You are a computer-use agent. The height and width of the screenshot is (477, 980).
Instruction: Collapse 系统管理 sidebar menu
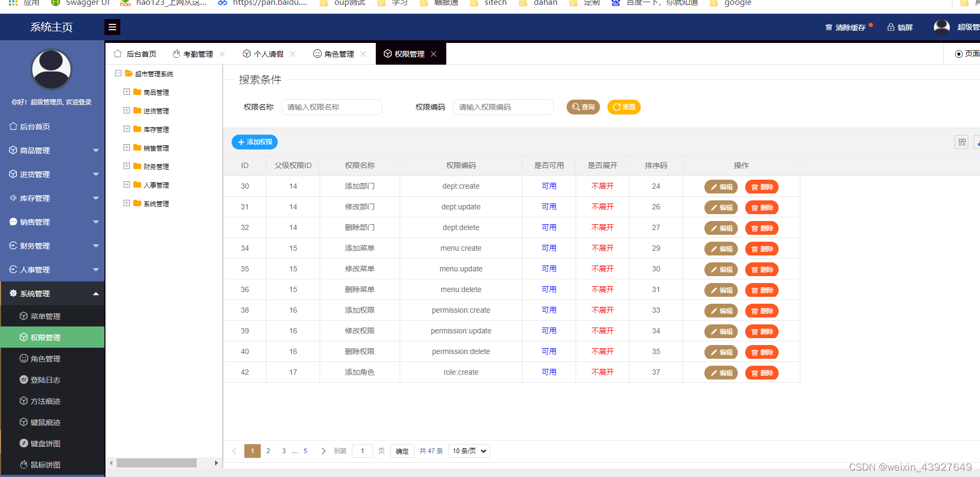(x=52, y=293)
